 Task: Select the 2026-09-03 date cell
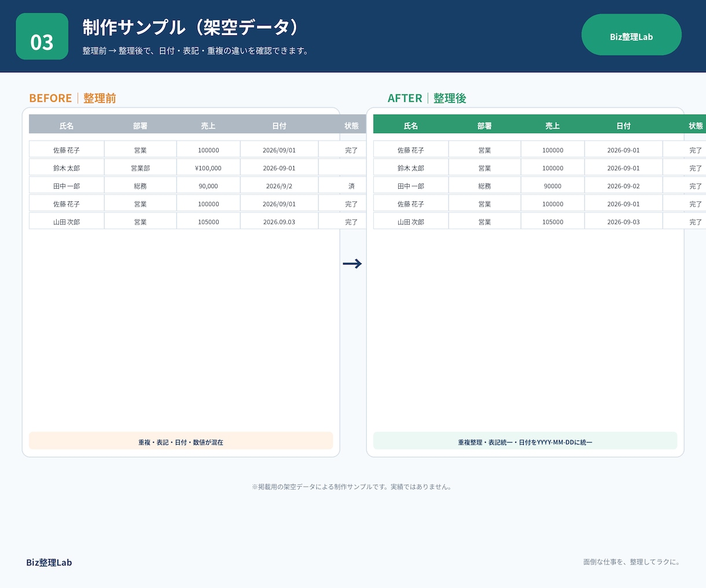pos(623,222)
